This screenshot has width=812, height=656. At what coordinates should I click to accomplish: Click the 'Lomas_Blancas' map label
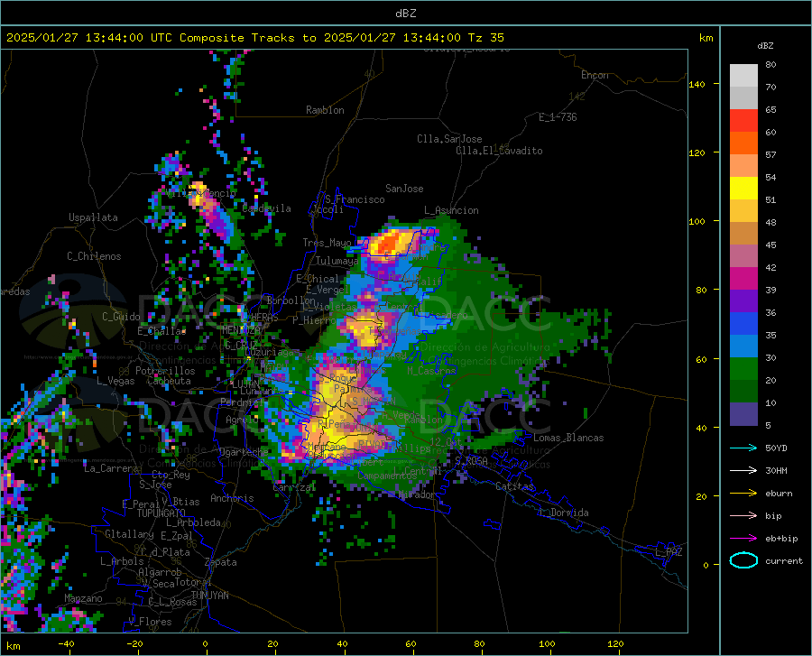[x=568, y=438]
